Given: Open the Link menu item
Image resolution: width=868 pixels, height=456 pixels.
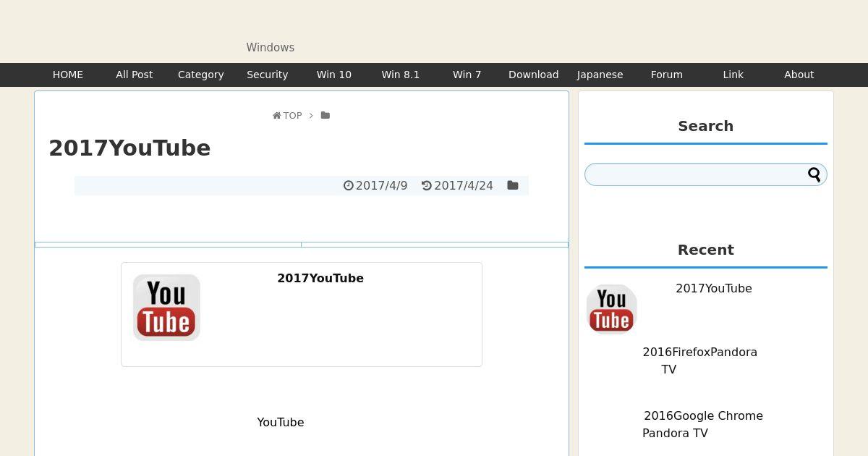Looking at the screenshot, I should [x=733, y=75].
